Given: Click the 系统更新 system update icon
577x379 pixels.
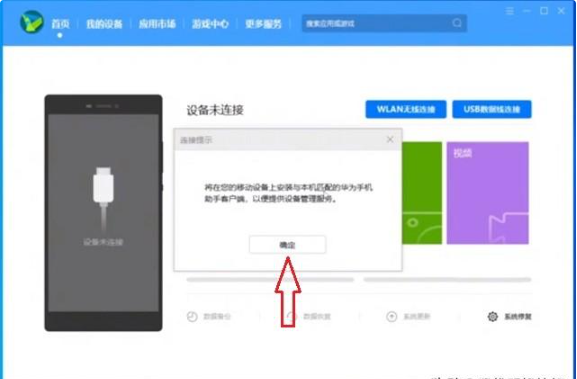Looking at the screenshot, I should pos(392,316).
